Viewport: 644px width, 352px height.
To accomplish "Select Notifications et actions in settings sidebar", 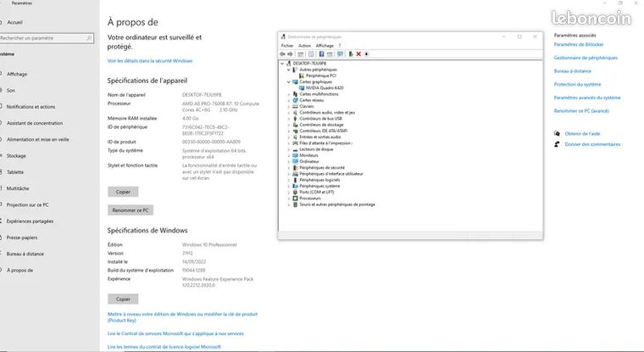I will pos(31,107).
